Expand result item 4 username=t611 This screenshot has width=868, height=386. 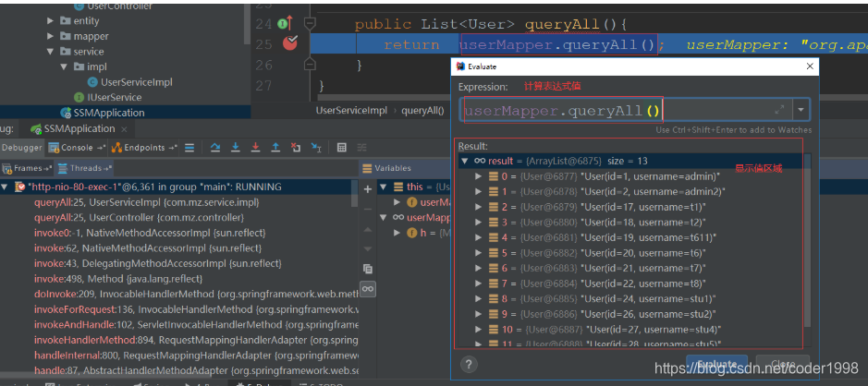(479, 238)
